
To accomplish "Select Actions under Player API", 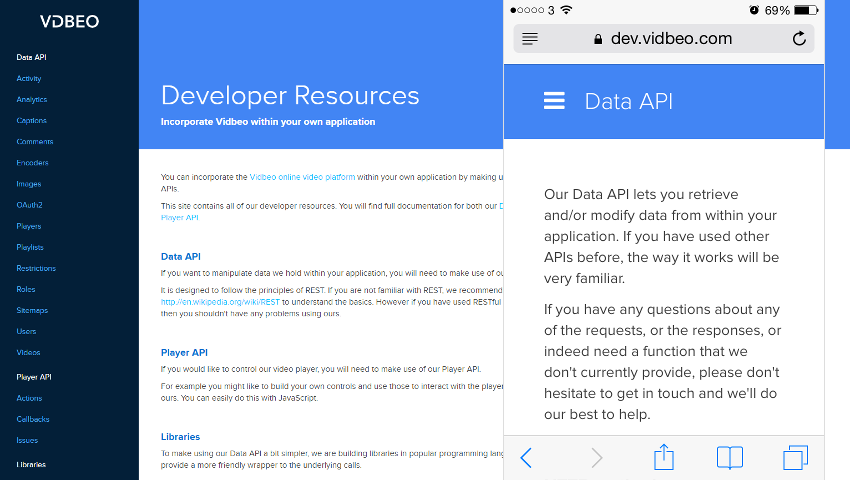I will tap(29, 398).
